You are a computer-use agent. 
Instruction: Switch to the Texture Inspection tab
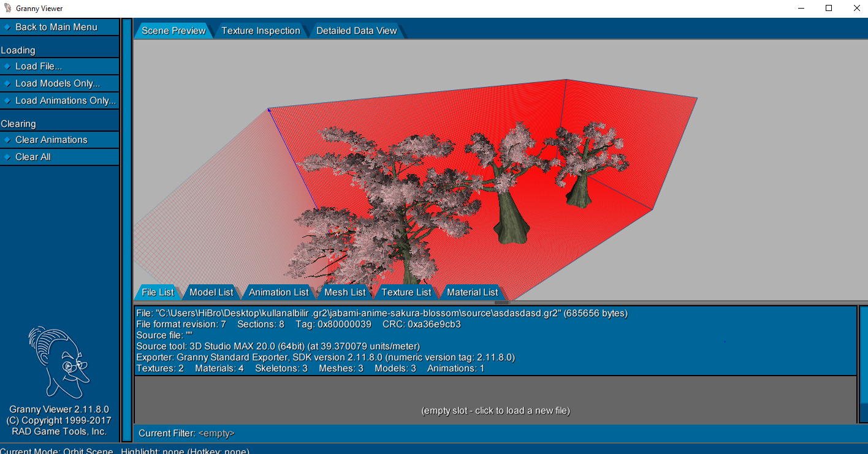tap(261, 30)
